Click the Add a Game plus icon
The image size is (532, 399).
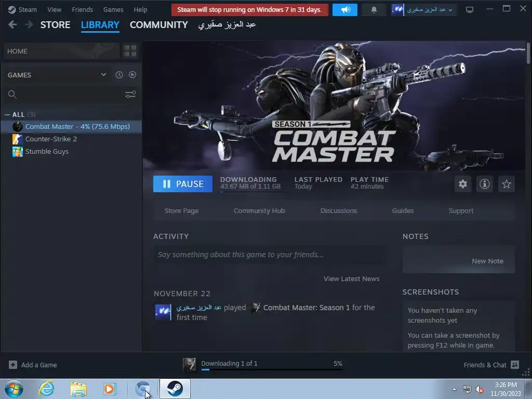click(x=13, y=365)
